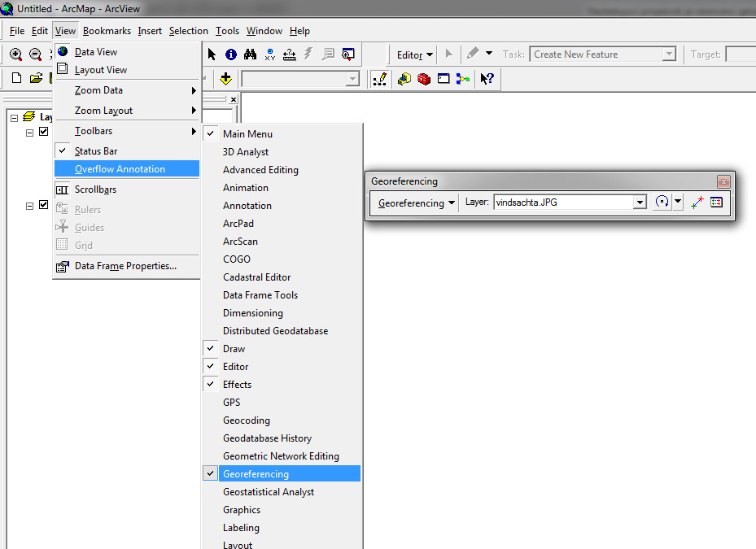The width and height of the screenshot is (756, 549).
Task: Toggle the upper layer visibility checkbox
Action: (44, 132)
